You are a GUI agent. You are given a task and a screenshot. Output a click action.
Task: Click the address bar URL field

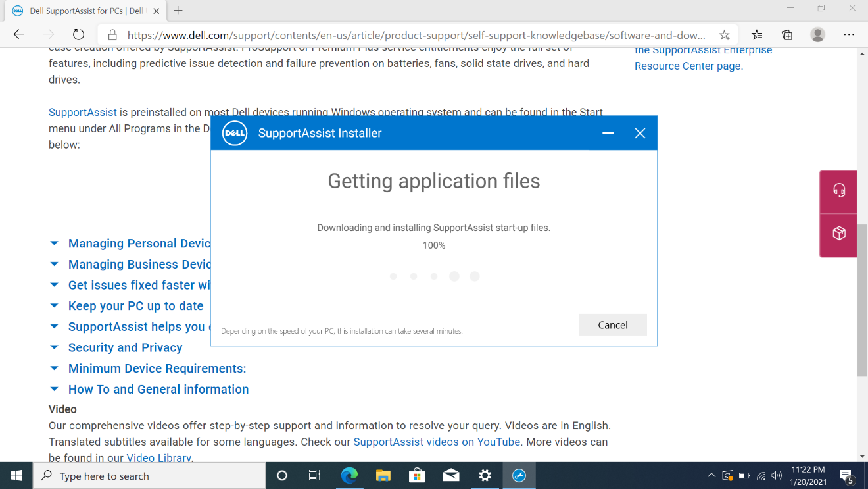click(416, 35)
